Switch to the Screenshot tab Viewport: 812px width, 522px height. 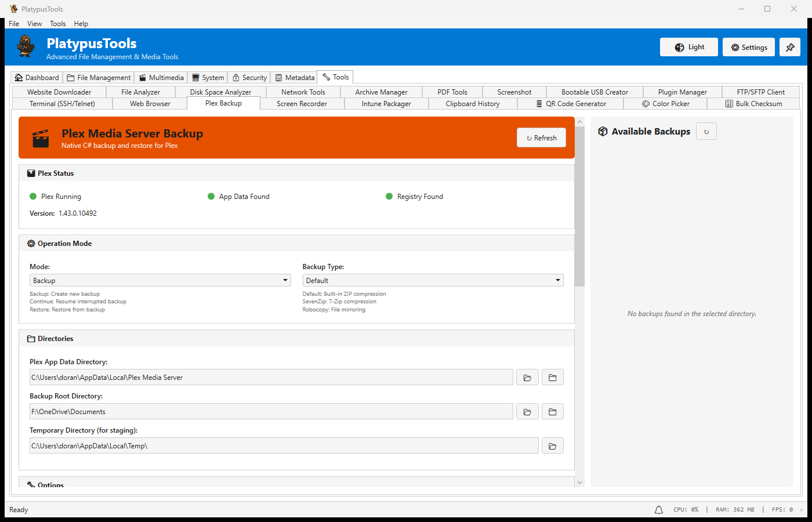[514, 92]
